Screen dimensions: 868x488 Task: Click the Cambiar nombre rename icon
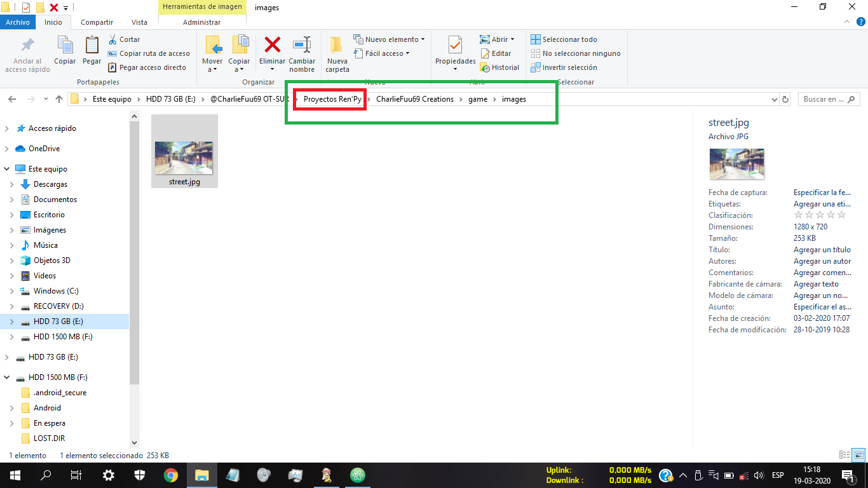pos(302,45)
